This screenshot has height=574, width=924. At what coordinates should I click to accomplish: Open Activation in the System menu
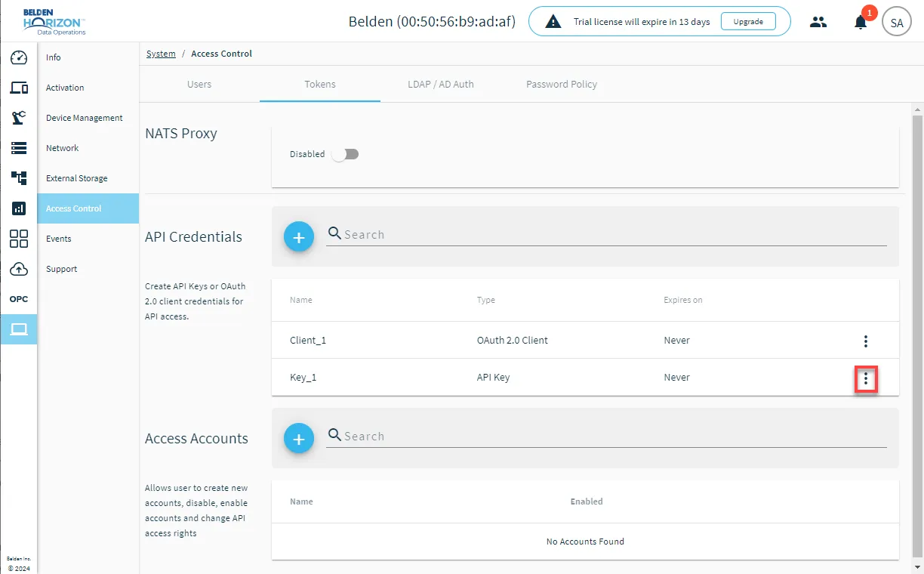88,88
